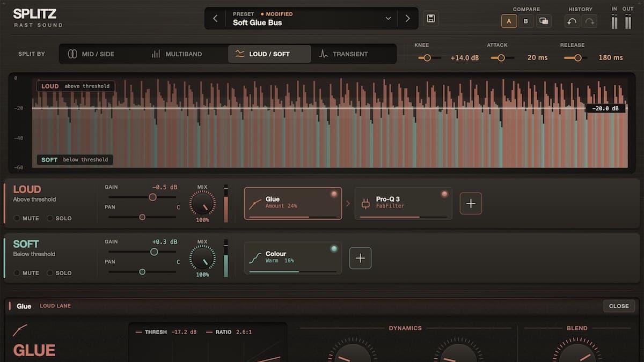Adjust the Attack slider

coord(501,57)
